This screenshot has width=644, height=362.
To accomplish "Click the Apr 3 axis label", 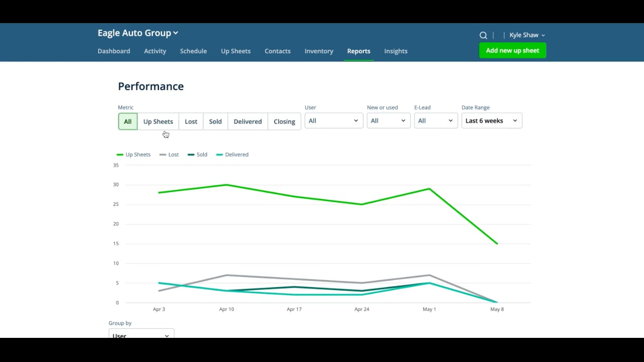I will pos(159,309).
